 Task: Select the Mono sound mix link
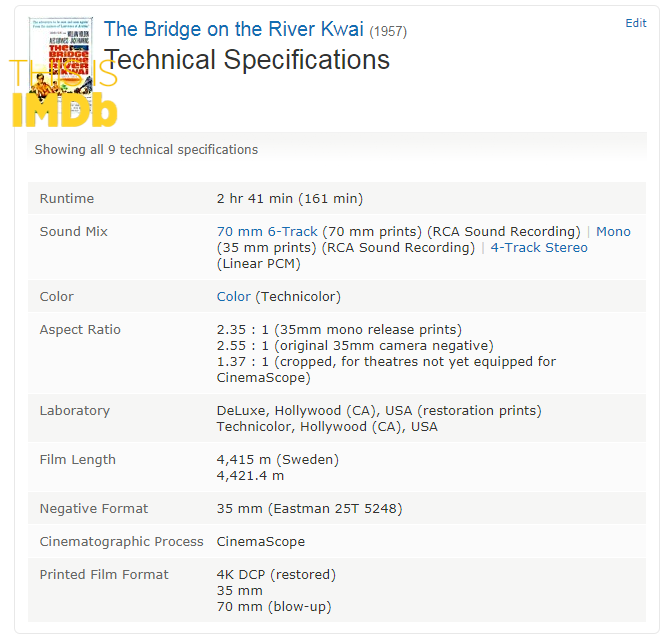[x=613, y=231]
